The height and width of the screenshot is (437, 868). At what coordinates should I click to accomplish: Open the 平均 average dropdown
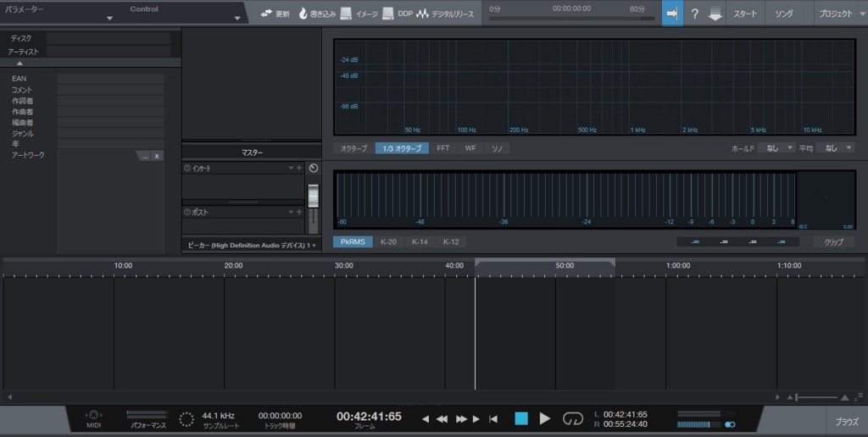click(x=835, y=148)
